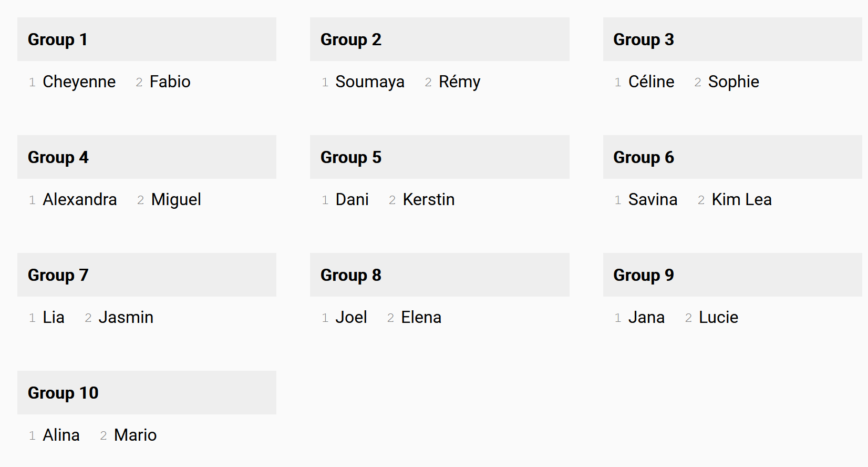Click the Group 1 header
The width and height of the screenshot is (868, 467).
pyautogui.click(x=147, y=39)
